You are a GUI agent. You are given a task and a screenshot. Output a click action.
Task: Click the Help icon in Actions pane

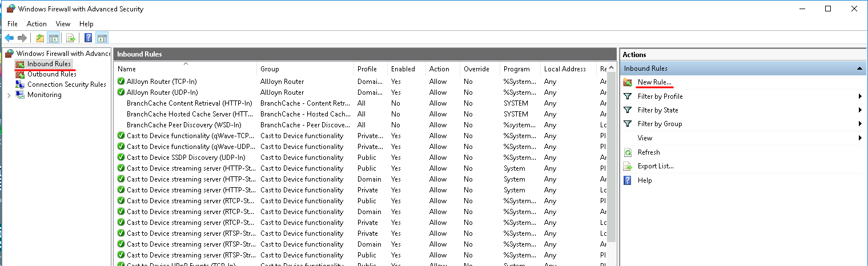pos(628,180)
